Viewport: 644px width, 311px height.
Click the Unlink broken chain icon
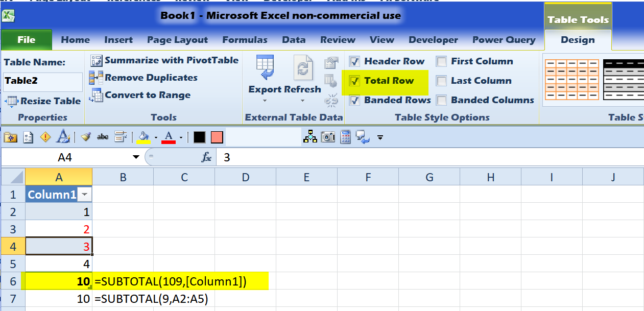click(x=331, y=100)
